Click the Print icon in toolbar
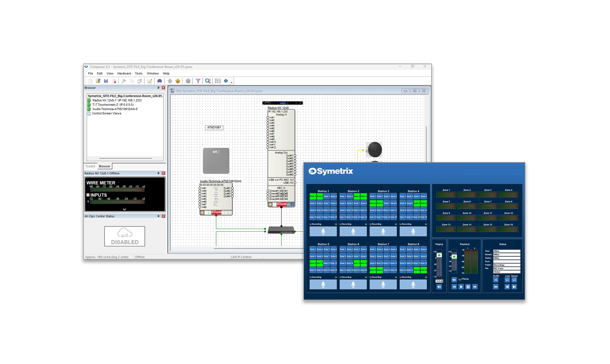 [x=160, y=81]
